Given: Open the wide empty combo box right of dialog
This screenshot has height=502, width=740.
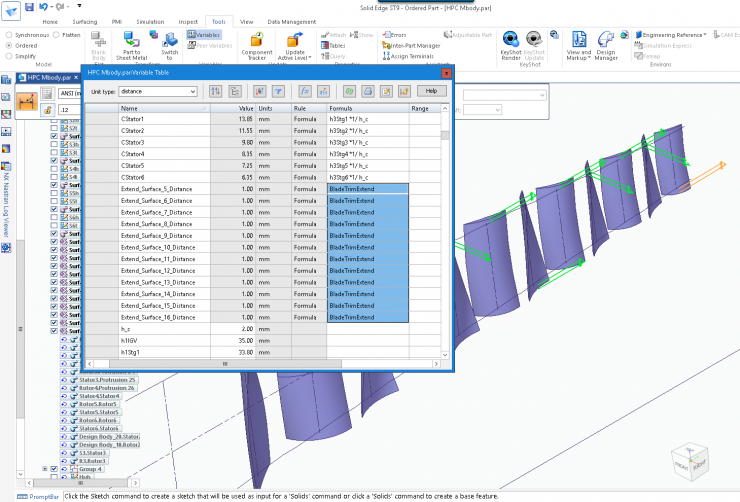Looking at the screenshot, I should 505,95.
